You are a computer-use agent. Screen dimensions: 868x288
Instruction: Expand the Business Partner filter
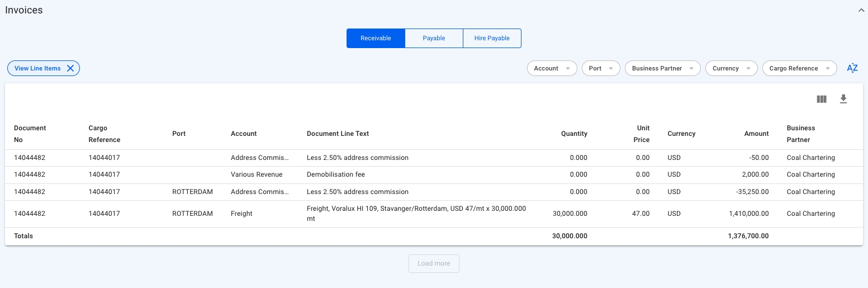pos(662,68)
